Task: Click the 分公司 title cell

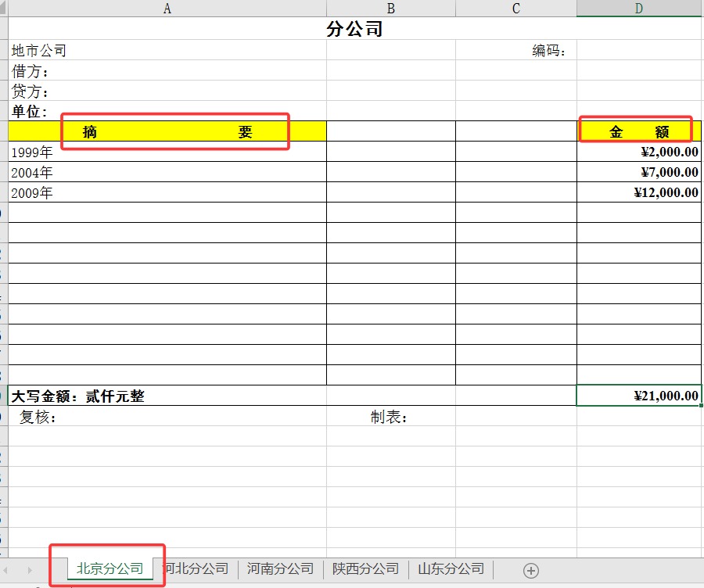Action: pyautogui.click(x=354, y=30)
